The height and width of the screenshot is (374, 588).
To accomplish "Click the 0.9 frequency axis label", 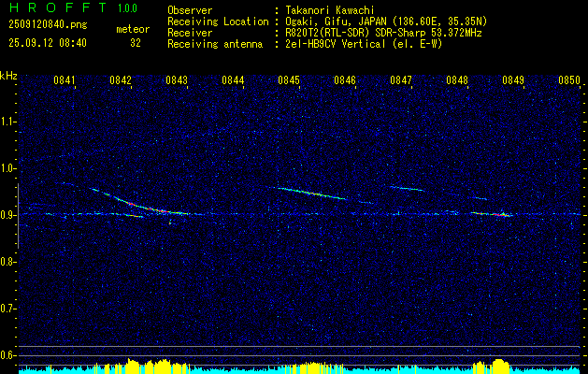I will click(x=8, y=215).
